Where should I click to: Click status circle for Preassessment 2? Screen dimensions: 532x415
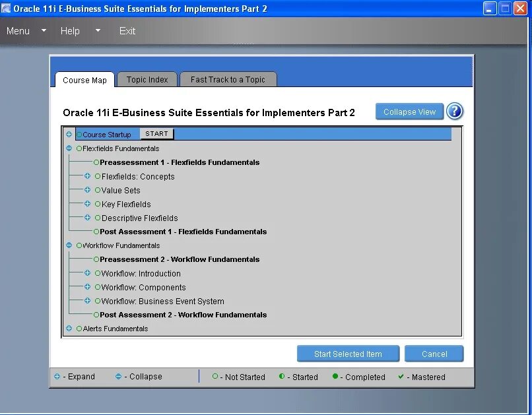pos(96,259)
